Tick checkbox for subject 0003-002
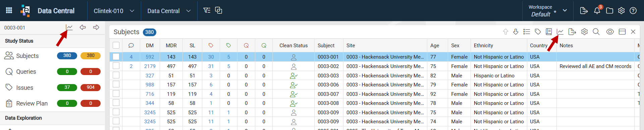 116,66
